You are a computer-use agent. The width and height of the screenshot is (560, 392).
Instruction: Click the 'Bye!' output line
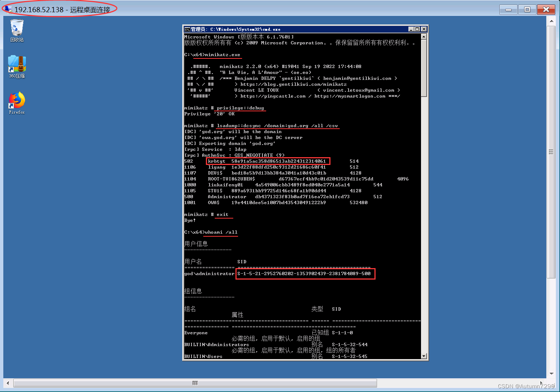pyautogui.click(x=190, y=220)
